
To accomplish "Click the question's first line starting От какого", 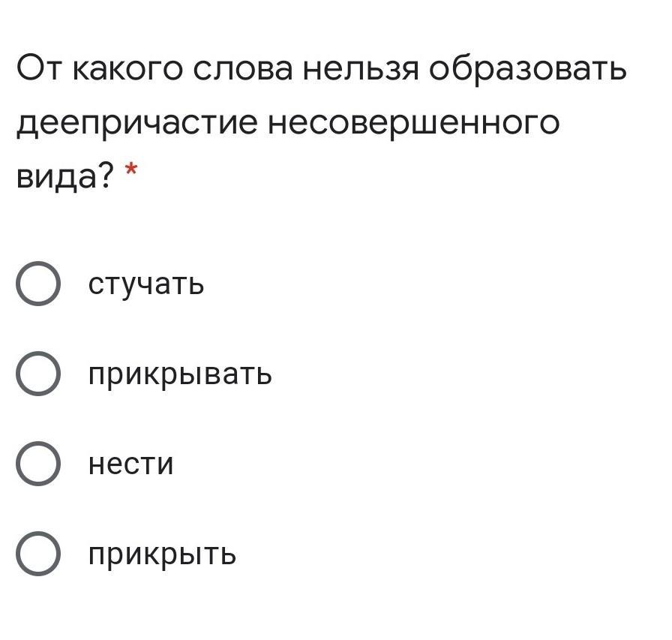I will [x=322, y=68].
